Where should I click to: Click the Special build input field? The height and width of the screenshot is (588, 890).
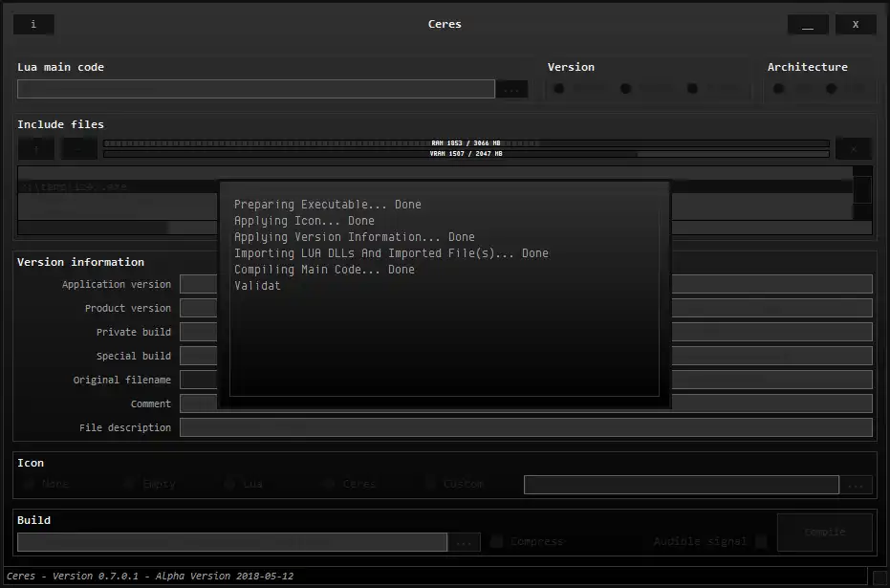pyautogui.click(x=526, y=356)
